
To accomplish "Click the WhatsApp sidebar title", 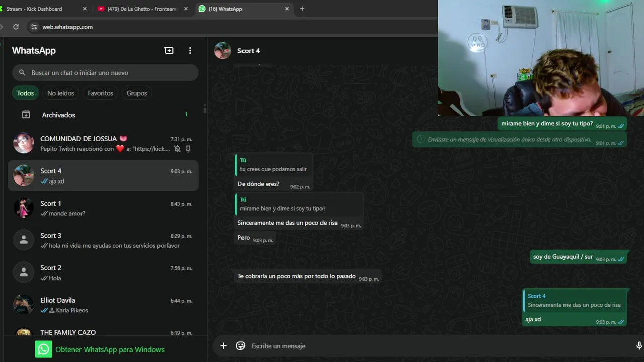I will pyautogui.click(x=34, y=50).
